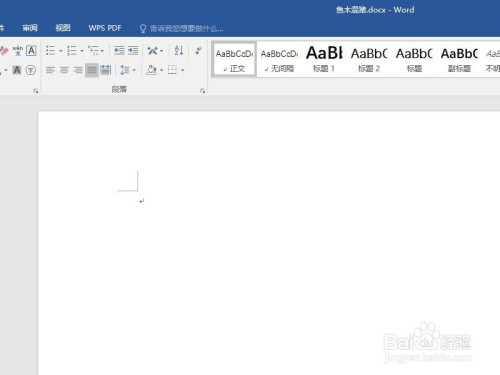The width and height of the screenshot is (500, 375).
Task: Click the Tell me search box
Action: (x=181, y=28)
